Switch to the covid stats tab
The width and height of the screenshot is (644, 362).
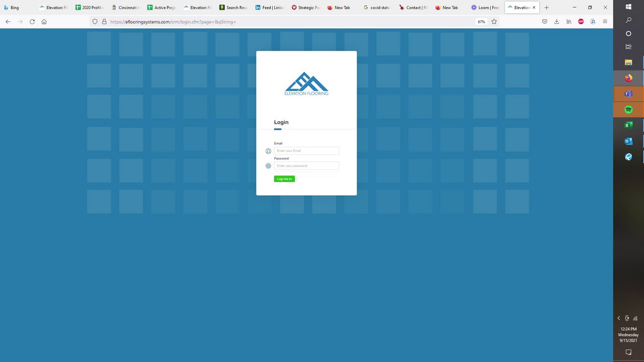coord(377,8)
